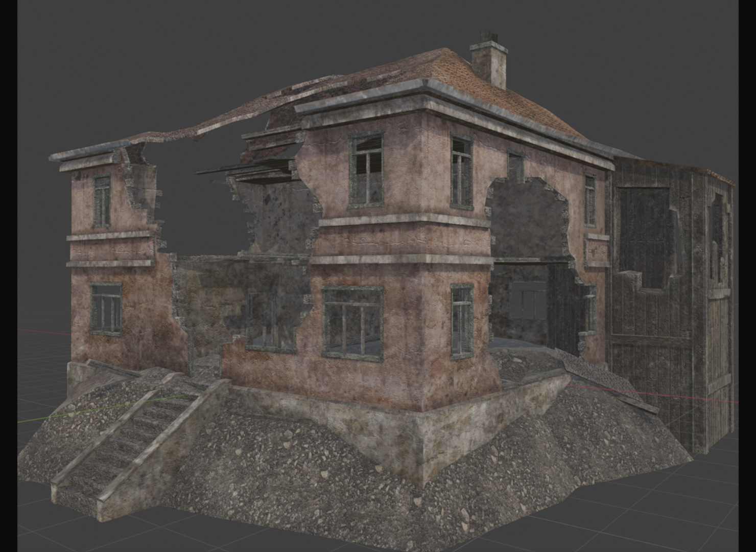The height and width of the screenshot is (552, 756).
Task: Click the lower window on the left tower
Action: [x=106, y=309]
